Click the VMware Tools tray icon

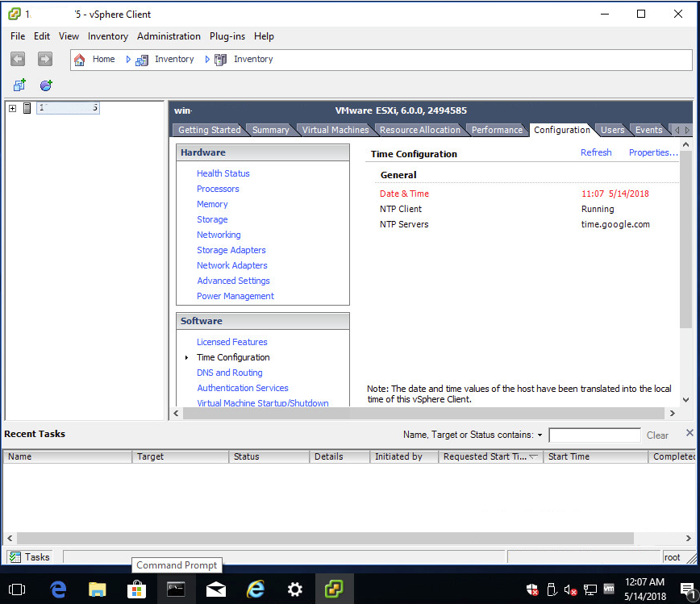pyautogui.click(x=609, y=589)
